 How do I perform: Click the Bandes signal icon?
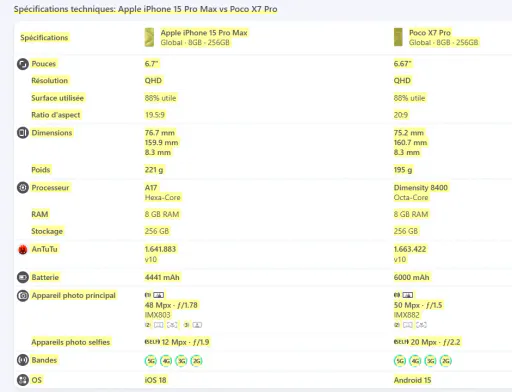pos(23,360)
